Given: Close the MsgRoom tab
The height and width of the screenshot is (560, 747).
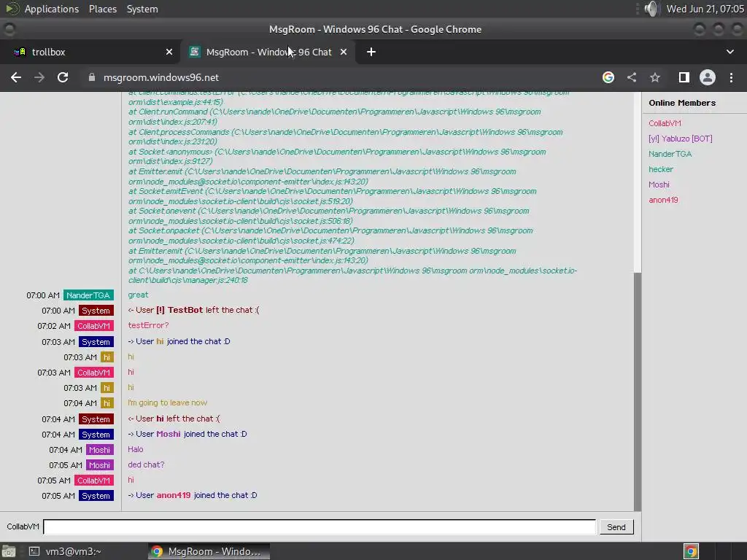Looking at the screenshot, I should (x=344, y=52).
